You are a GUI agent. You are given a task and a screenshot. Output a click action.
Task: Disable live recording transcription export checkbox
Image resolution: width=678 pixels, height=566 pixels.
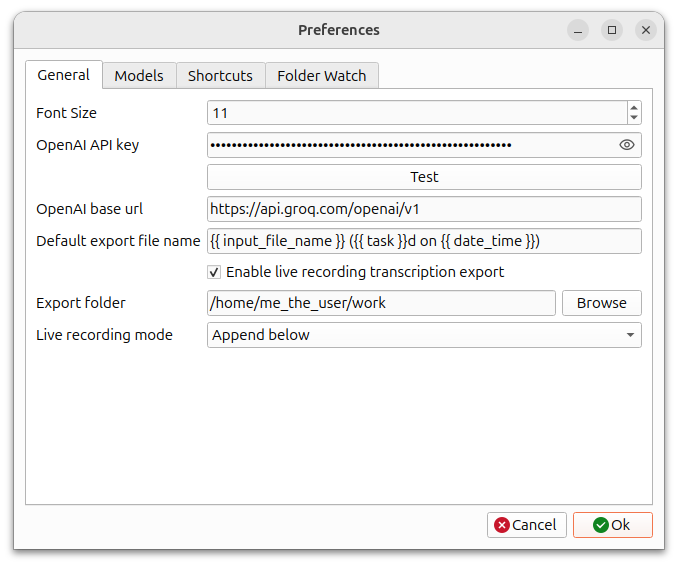point(214,272)
